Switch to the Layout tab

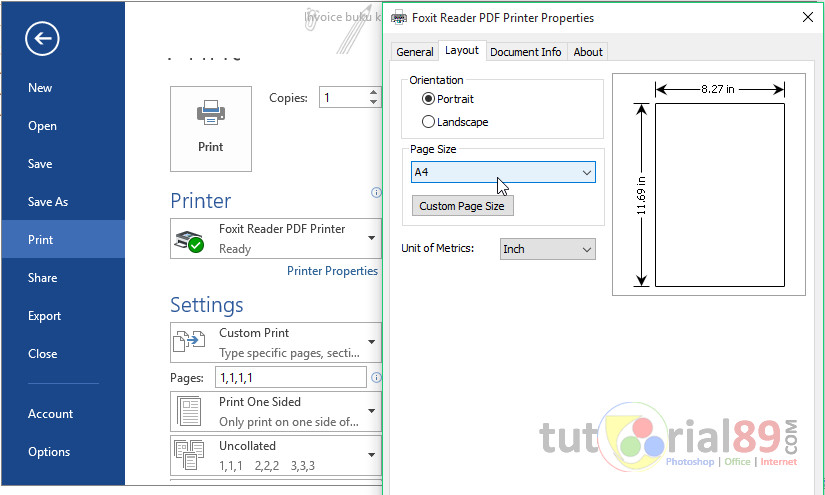pos(461,50)
